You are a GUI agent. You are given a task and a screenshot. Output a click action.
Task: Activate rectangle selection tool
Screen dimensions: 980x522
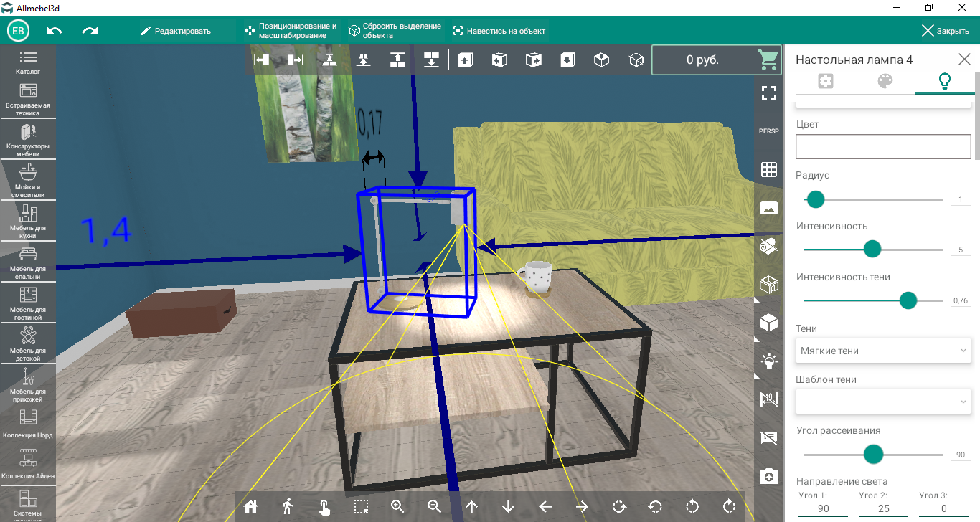tap(361, 506)
